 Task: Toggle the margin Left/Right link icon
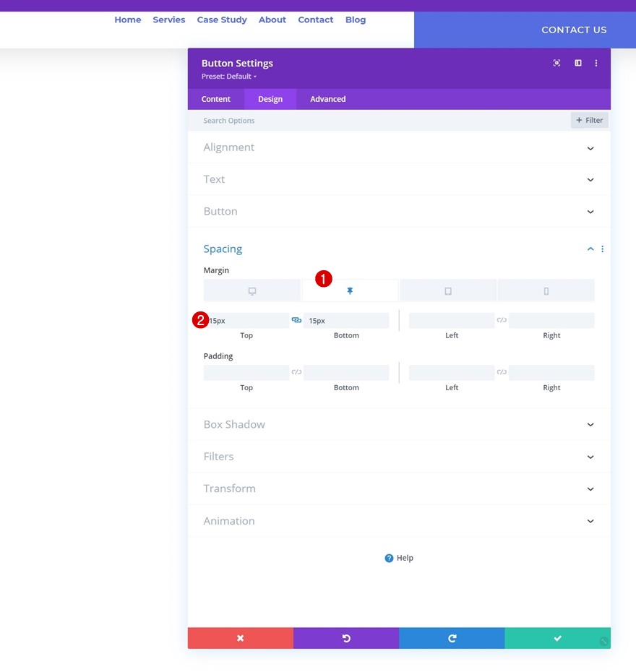point(502,320)
